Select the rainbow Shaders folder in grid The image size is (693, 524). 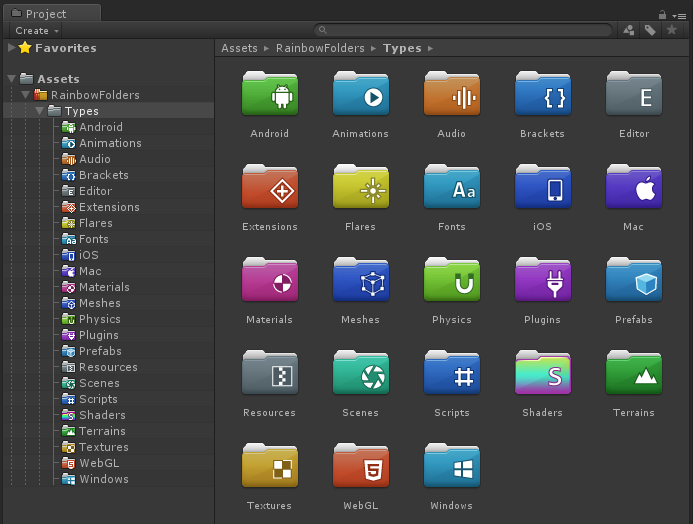tap(543, 373)
